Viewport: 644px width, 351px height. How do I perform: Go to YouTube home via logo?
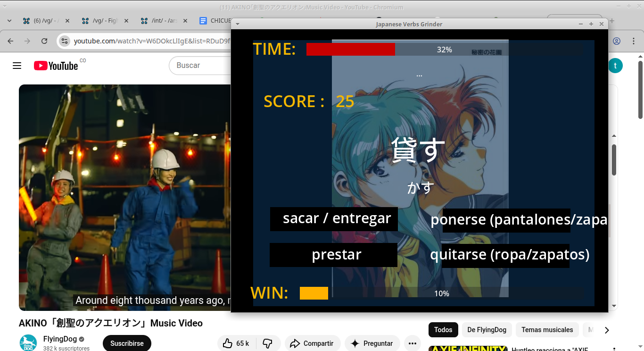click(x=56, y=66)
